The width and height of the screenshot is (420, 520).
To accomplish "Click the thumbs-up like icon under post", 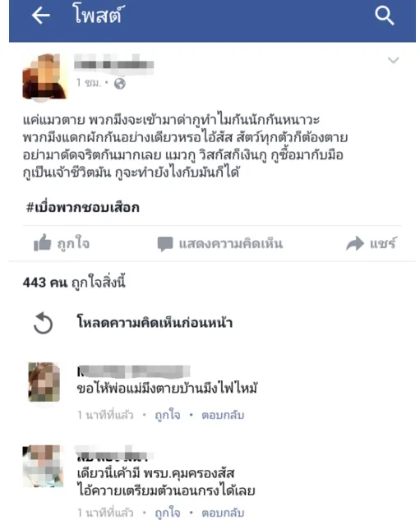I will (x=43, y=243).
